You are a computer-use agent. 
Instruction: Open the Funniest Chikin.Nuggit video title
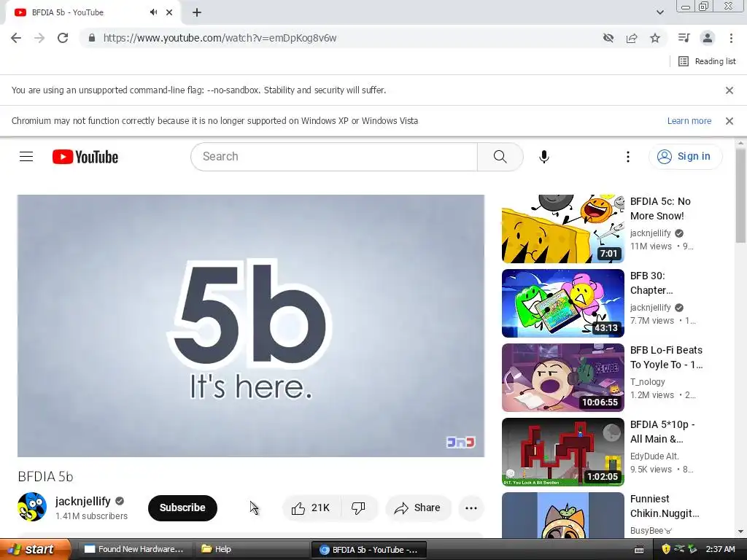click(665, 506)
